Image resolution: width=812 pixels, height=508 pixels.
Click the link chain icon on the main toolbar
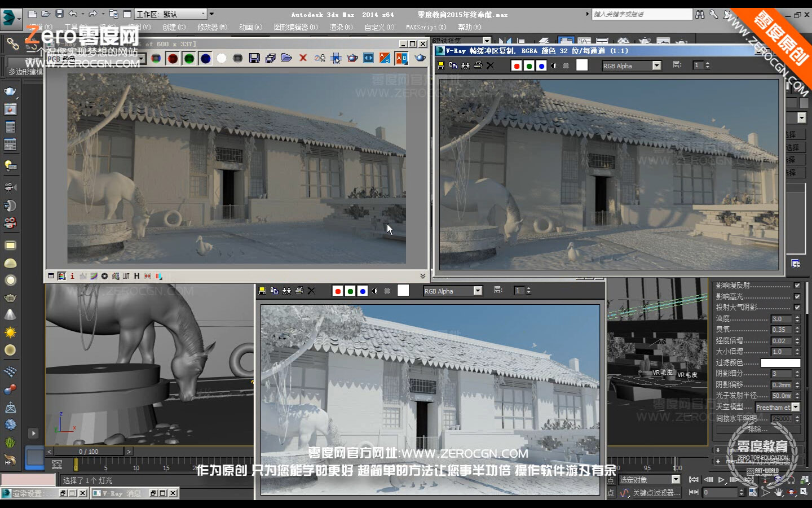[x=12, y=43]
